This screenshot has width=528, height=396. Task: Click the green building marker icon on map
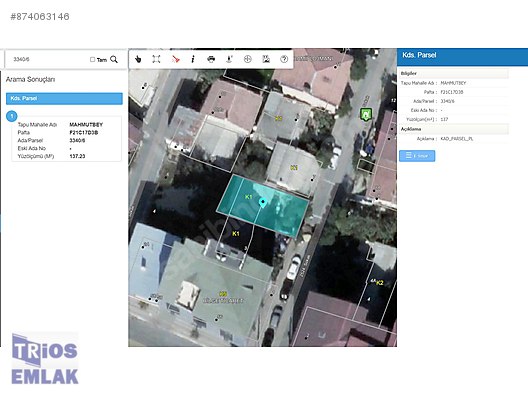[x=366, y=114]
